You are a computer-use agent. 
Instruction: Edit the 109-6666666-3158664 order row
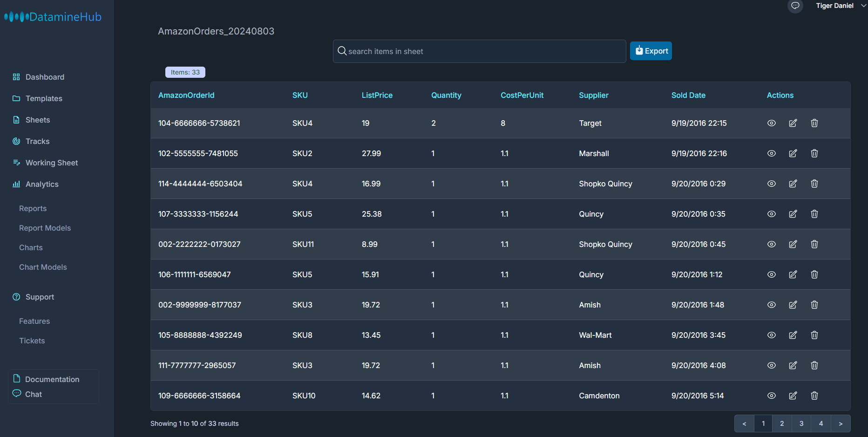click(x=793, y=396)
